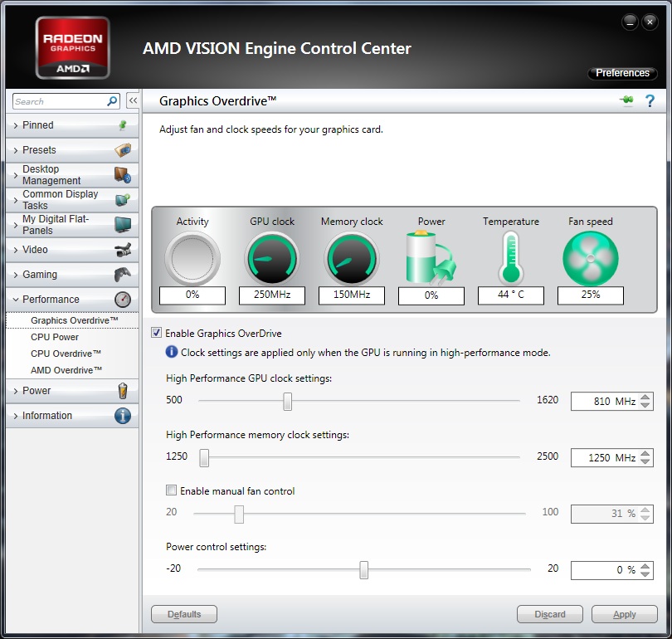Viewport: 672px width, 639px height.
Task: Click the Discard button
Action: click(550, 614)
